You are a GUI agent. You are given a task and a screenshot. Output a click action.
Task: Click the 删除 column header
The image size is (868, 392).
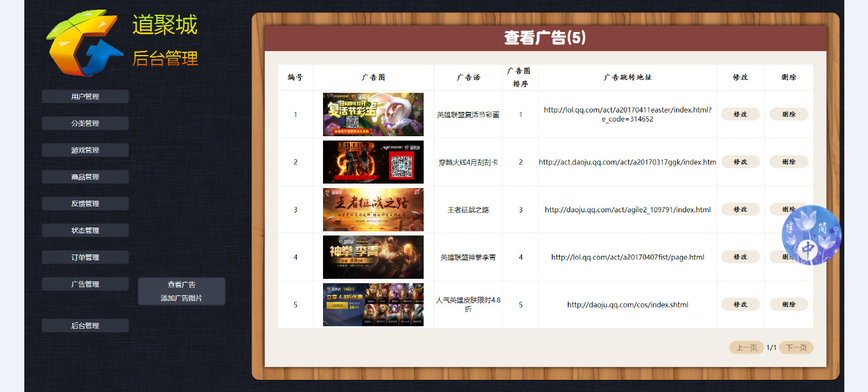[x=789, y=77]
